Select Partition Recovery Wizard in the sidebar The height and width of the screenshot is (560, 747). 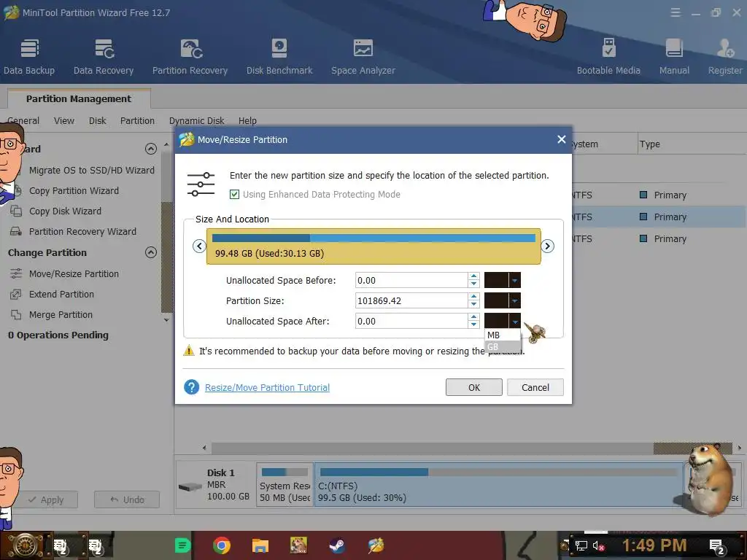[82, 231]
